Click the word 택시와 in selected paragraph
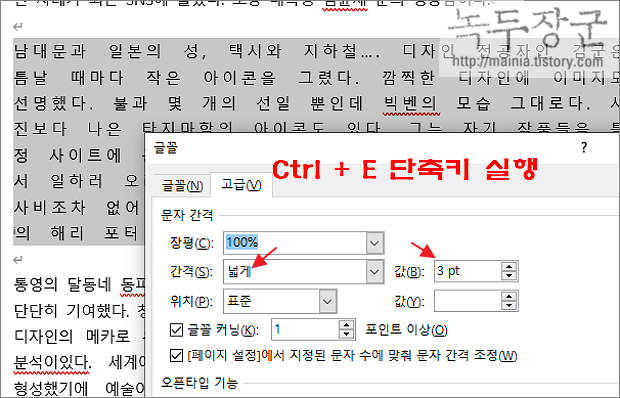Image resolution: width=620 pixels, height=398 pixels. (255, 51)
